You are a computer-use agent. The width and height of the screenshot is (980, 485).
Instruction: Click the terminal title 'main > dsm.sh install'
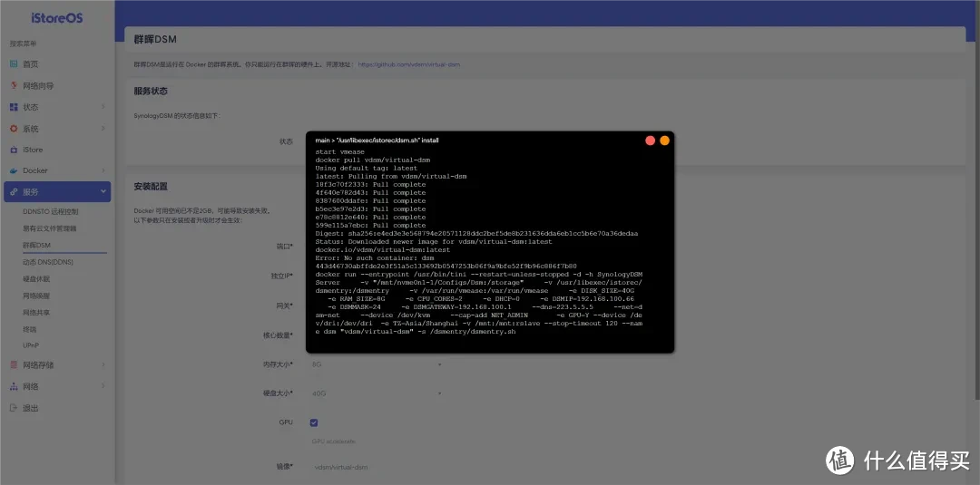click(377, 141)
